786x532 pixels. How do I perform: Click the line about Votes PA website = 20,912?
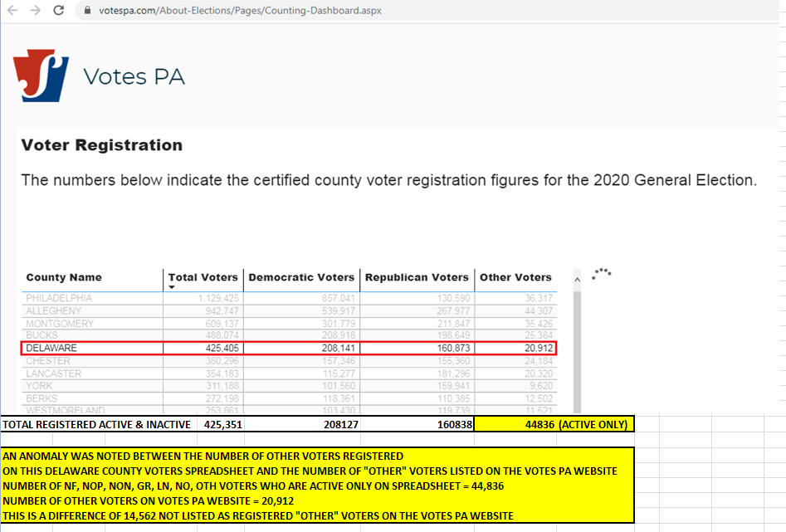click(148, 501)
